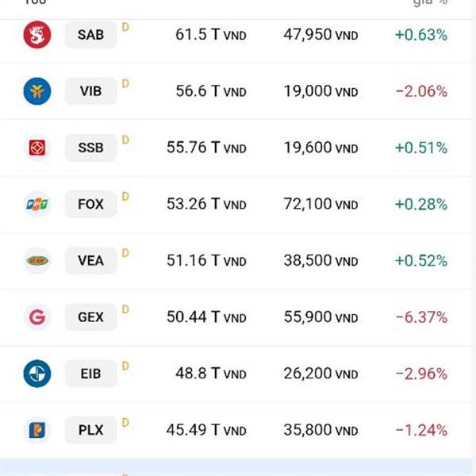Open the GEX ticker symbol button
Image resolution: width=476 pixels, height=476 pixels.
[90, 317]
